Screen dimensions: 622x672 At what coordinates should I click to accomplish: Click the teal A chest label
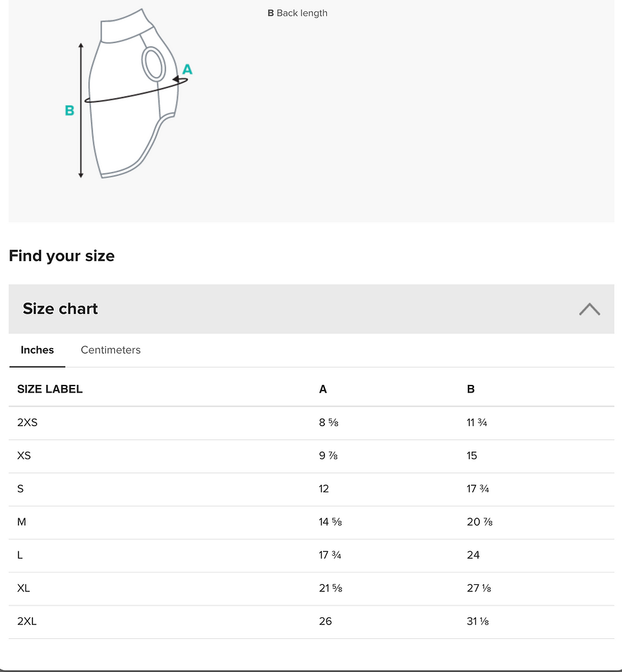(187, 69)
